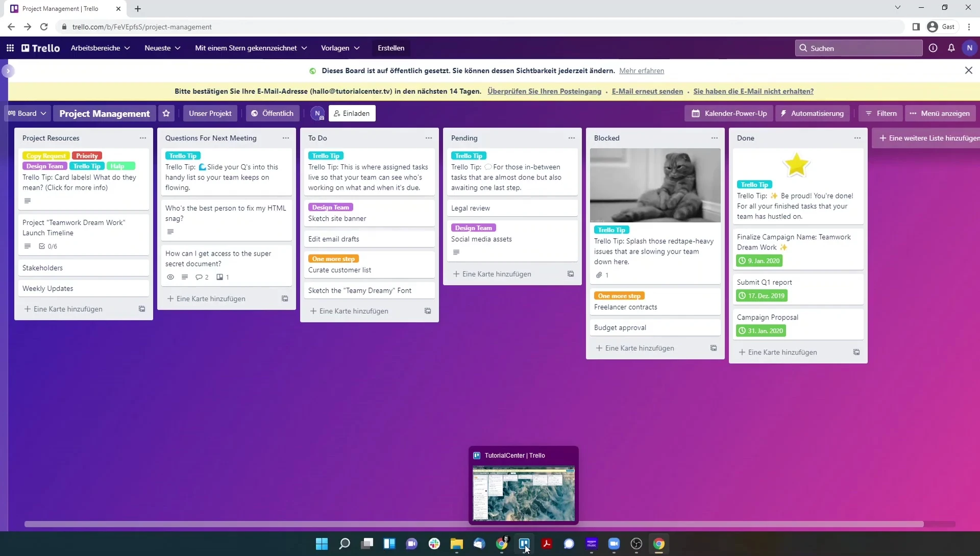The image size is (980, 556).
Task: Toggle due date 9. Jan. 2020 badge
Action: pyautogui.click(x=759, y=261)
